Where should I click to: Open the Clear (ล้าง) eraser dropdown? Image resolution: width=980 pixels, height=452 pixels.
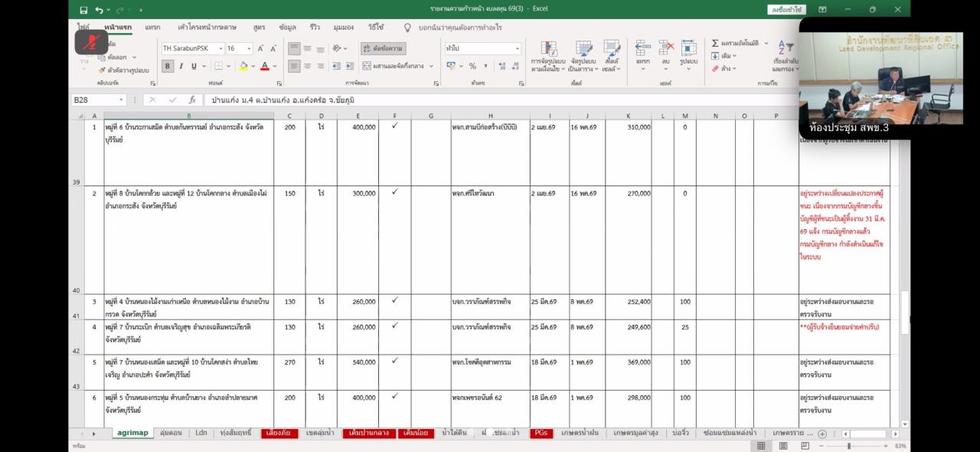pos(724,68)
